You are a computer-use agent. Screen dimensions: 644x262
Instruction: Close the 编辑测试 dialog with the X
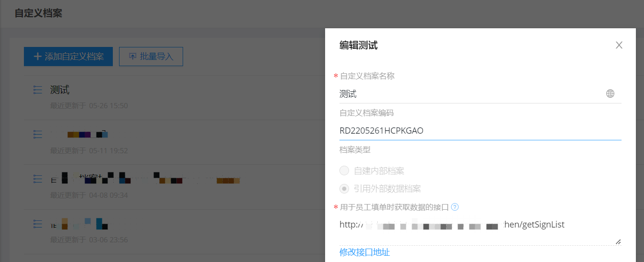click(x=619, y=46)
